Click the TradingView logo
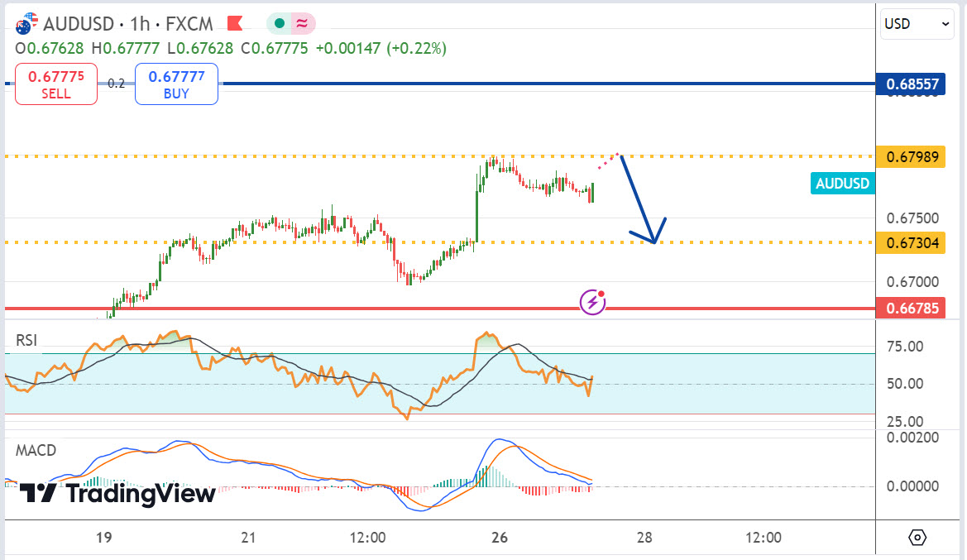Screen dimensions: 967x560 pyautogui.click(x=117, y=494)
